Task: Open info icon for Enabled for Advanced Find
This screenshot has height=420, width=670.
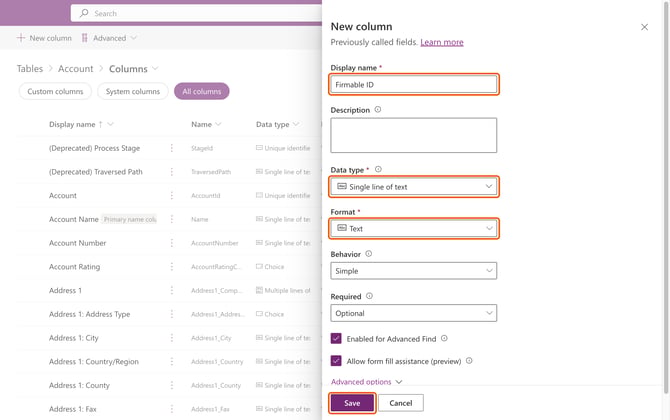Action: pyautogui.click(x=444, y=338)
